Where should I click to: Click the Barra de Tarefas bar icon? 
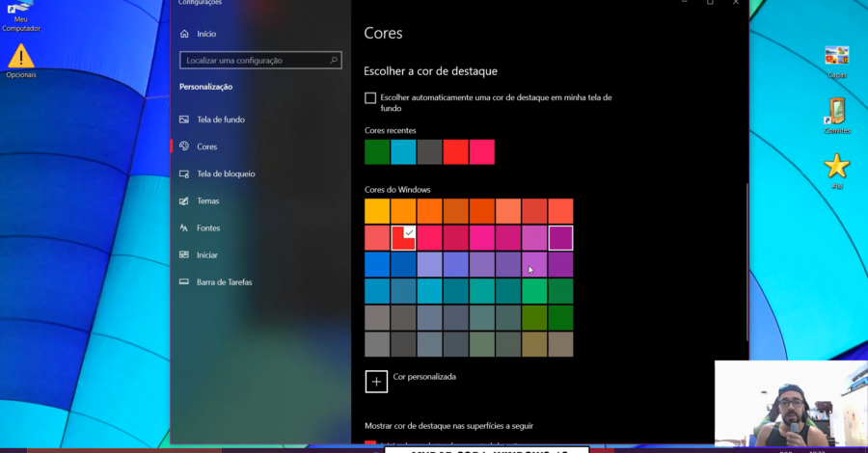[184, 281]
